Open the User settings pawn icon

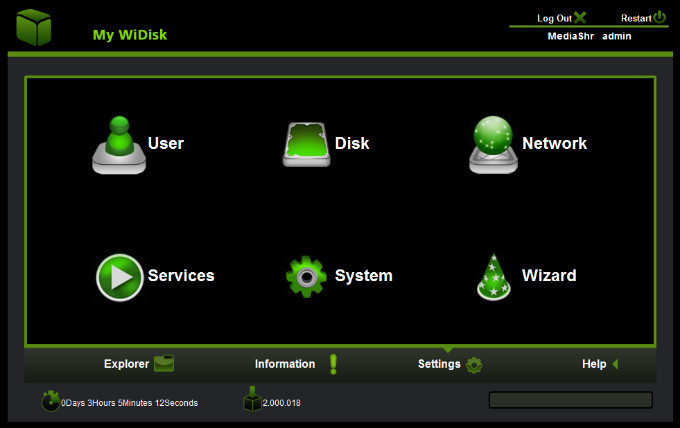[x=119, y=145]
